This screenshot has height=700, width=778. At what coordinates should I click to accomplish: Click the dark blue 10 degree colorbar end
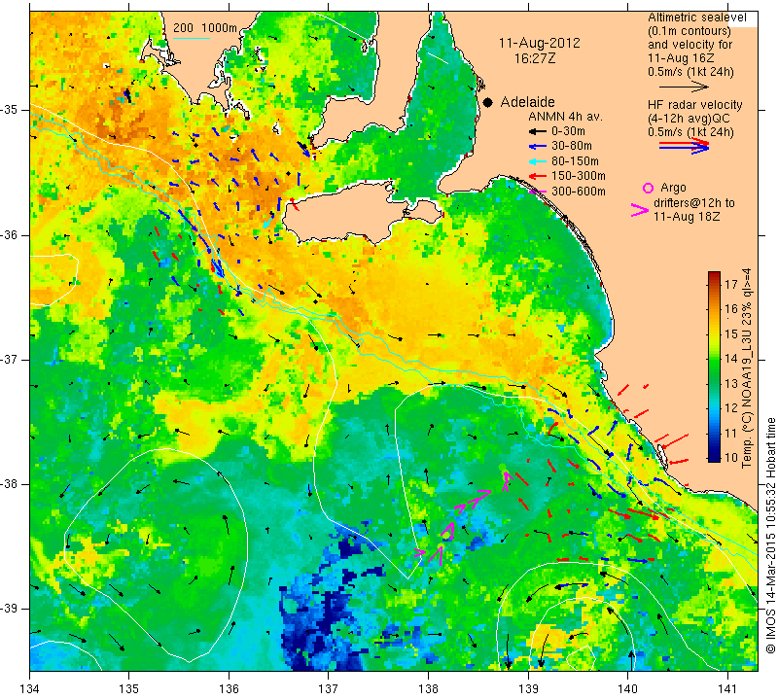click(714, 458)
